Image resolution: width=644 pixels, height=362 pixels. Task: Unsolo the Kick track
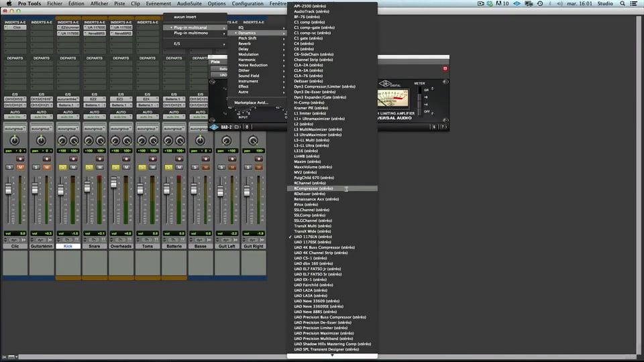tap(63, 167)
